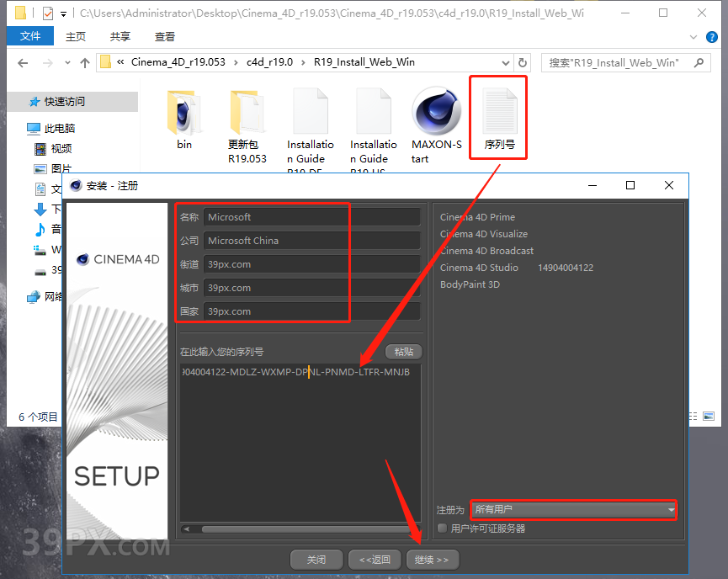728x579 pixels.
Task: Open the 注册为 所有用户 dropdown
Action: pos(574,509)
